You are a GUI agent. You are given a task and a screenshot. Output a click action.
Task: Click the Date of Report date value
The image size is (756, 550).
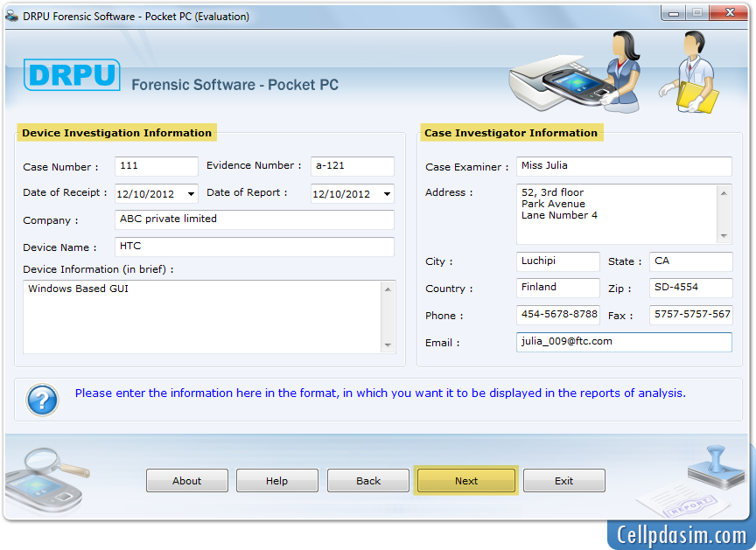click(341, 194)
